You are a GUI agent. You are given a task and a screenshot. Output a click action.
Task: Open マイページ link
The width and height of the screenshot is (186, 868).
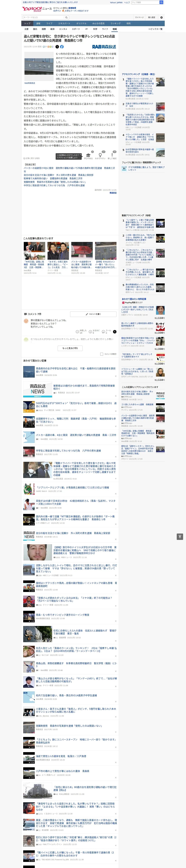139,18
